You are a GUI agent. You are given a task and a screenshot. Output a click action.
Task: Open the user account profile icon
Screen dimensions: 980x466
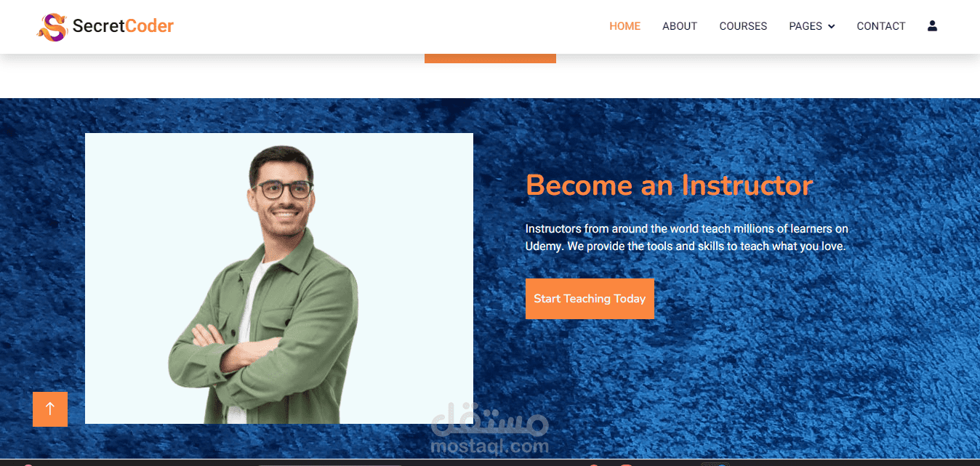932,26
